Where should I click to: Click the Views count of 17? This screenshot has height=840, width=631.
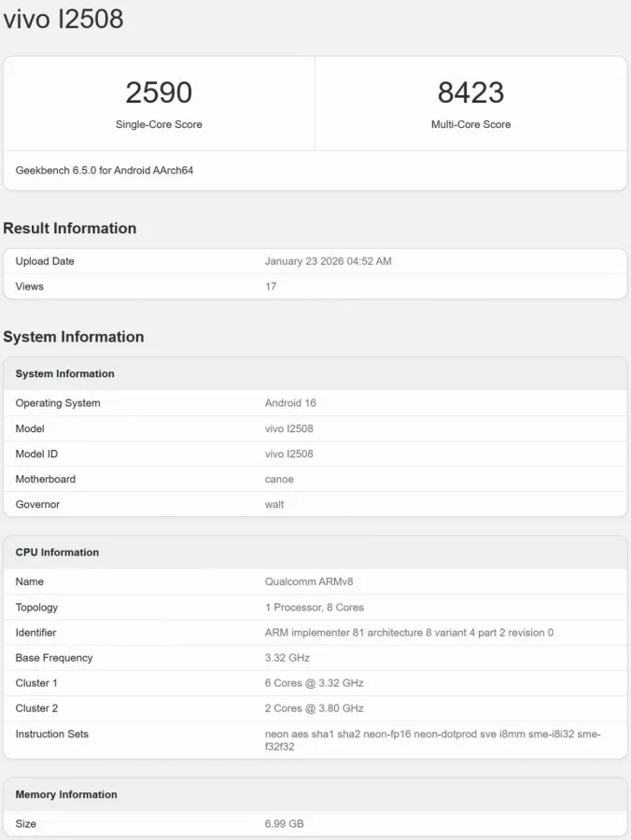tap(271, 287)
